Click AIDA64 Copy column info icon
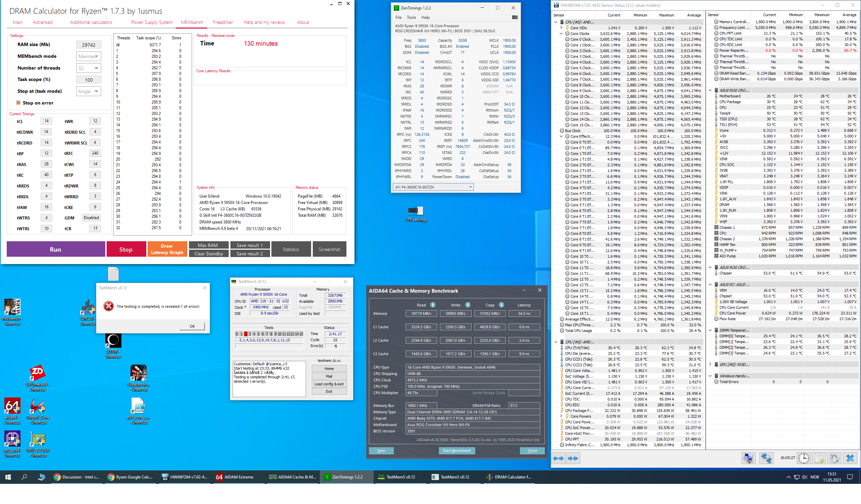861x504 pixels. (x=501, y=305)
